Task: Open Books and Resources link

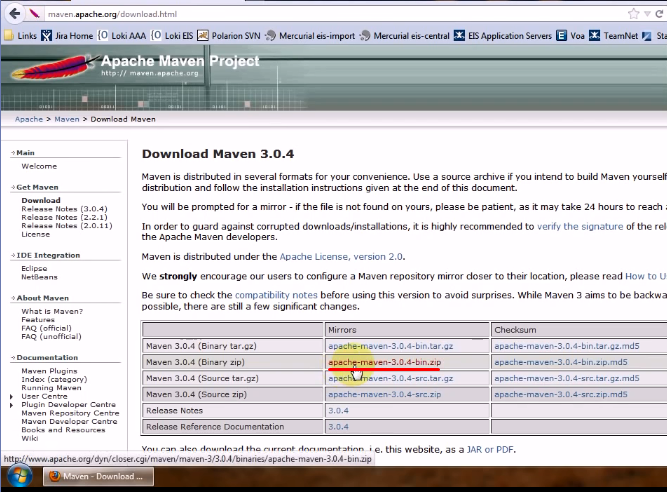Action: point(63,430)
